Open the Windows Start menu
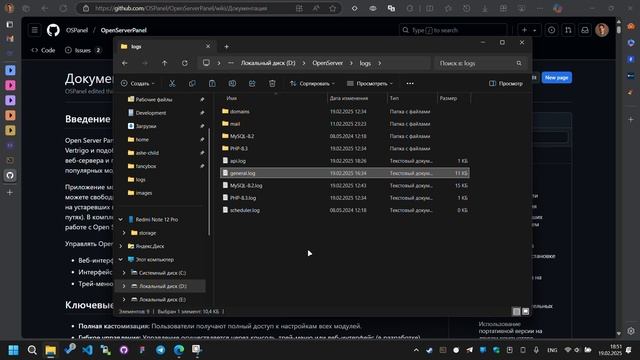Screen dimensions: 640x360 (13, 350)
